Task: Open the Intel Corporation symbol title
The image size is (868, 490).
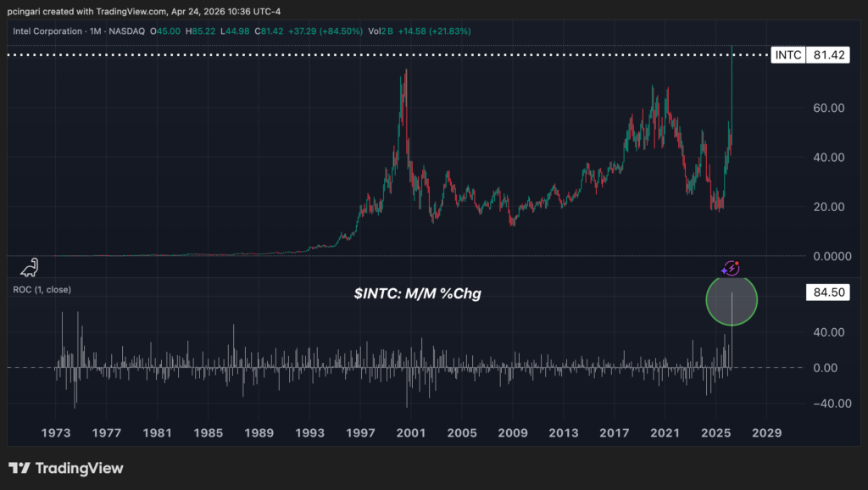Action: coord(47,31)
